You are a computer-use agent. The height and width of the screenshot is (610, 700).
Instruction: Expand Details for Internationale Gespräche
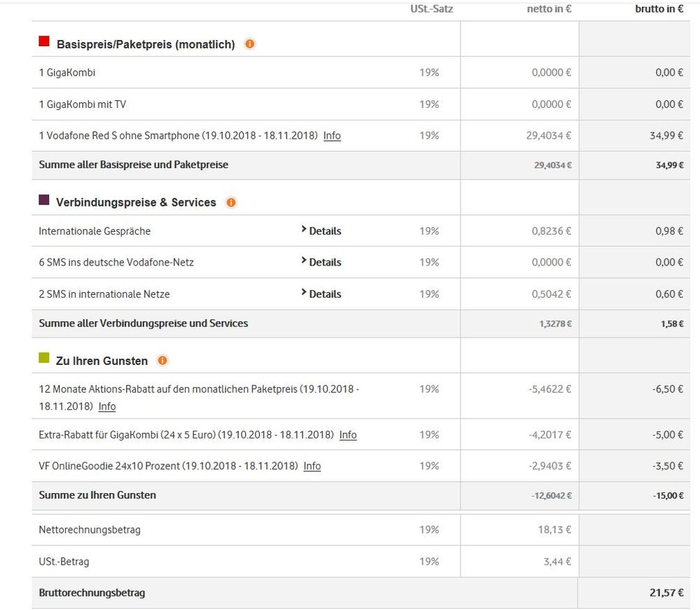322,231
